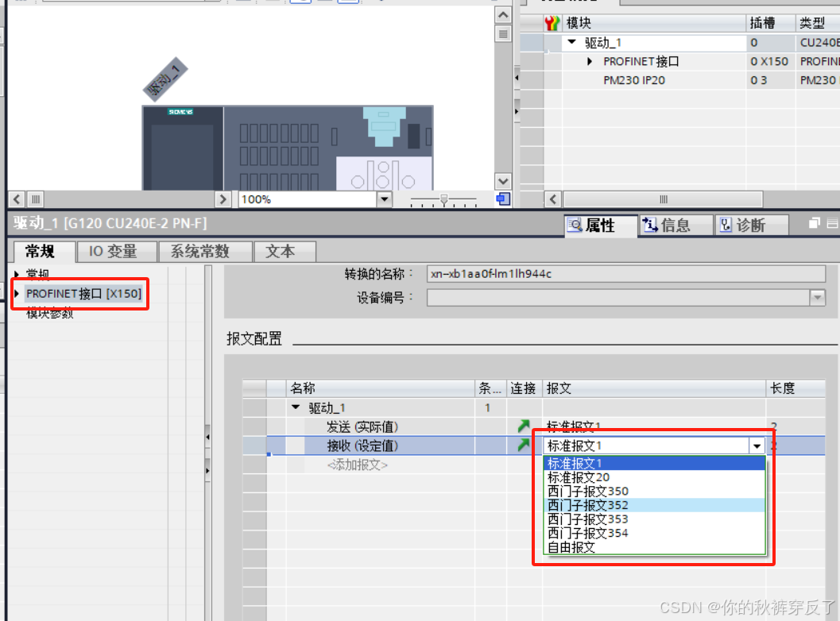Open the 诊断 diagnostics tab
This screenshot has height=621, width=840.
pos(751,226)
